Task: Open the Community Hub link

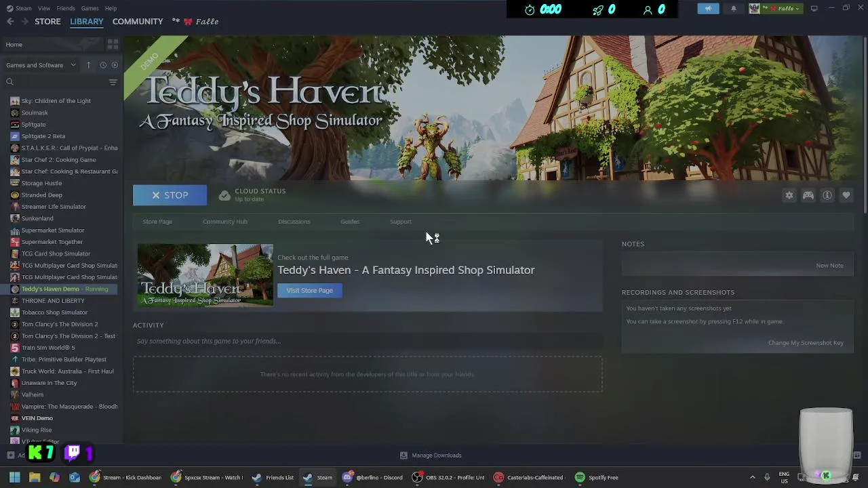Action: [225, 222]
